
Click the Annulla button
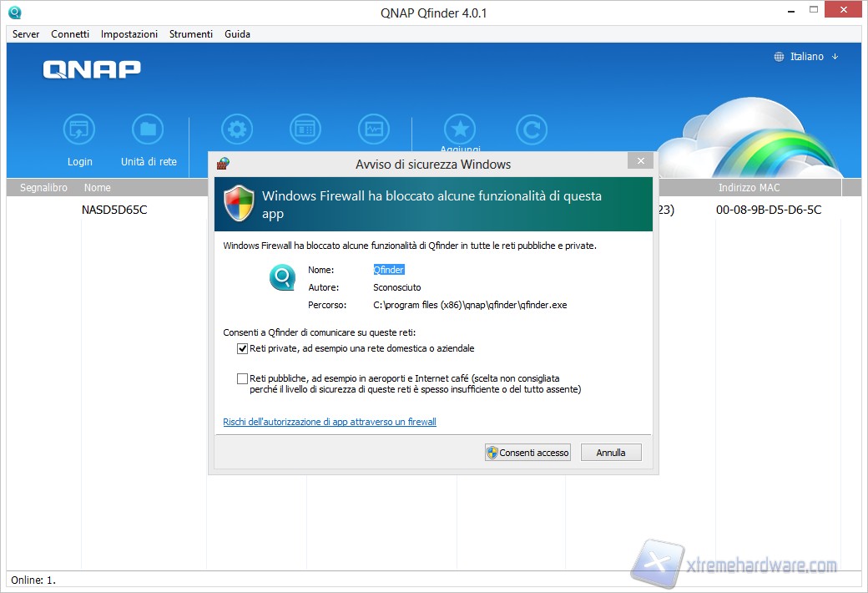click(611, 453)
